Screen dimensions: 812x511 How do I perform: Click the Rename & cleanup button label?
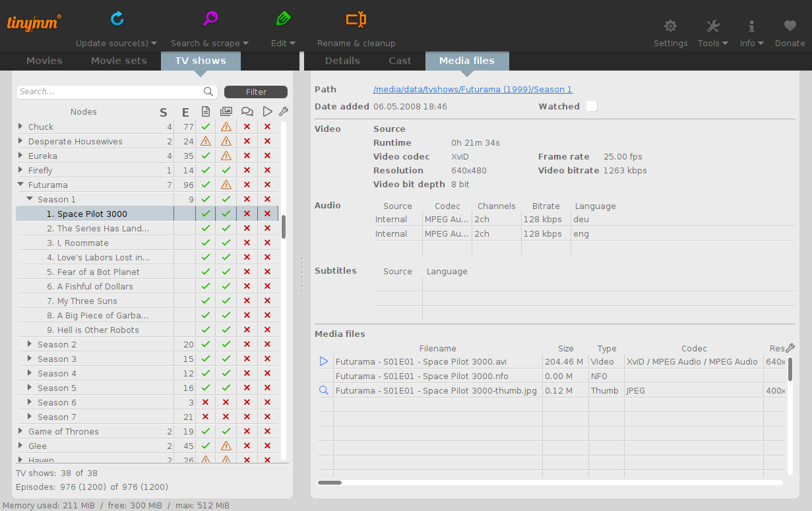(356, 44)
